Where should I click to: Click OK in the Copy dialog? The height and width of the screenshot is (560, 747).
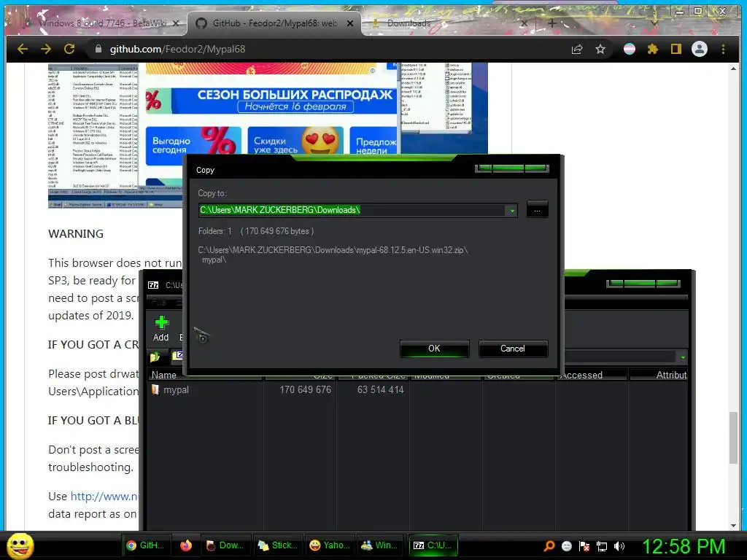coord(434,349)
